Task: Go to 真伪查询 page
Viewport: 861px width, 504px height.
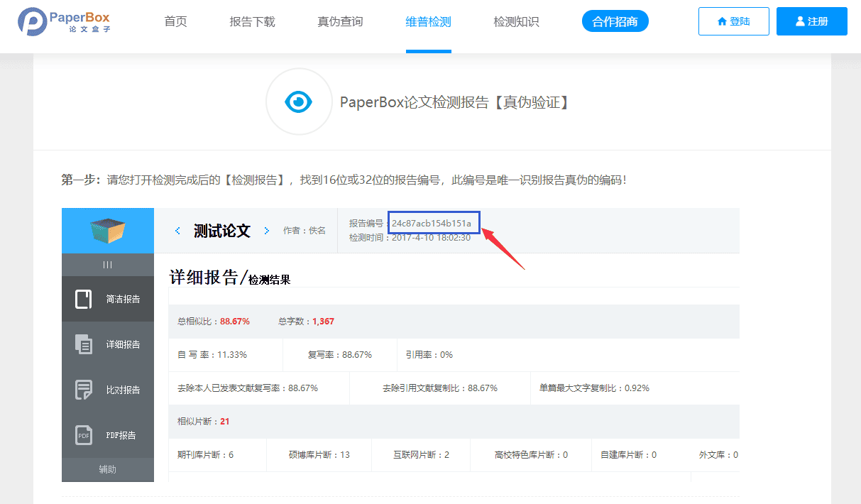Action: click(340, 21)
